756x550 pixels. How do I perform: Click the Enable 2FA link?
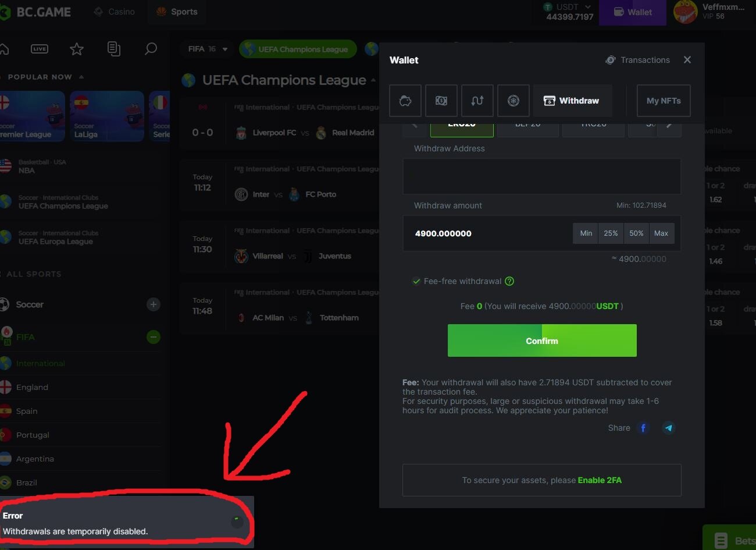[600, 480]
